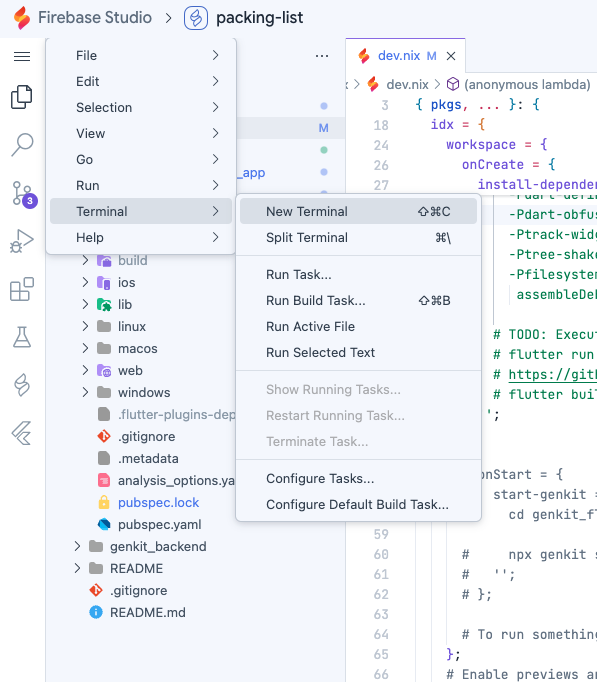Open the Testing flask view

tap(22, 337)
